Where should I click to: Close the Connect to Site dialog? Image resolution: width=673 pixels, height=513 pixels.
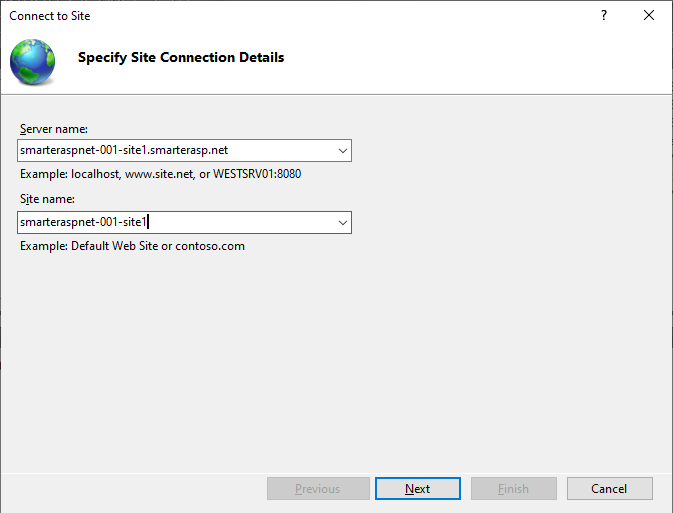[649, 16]
